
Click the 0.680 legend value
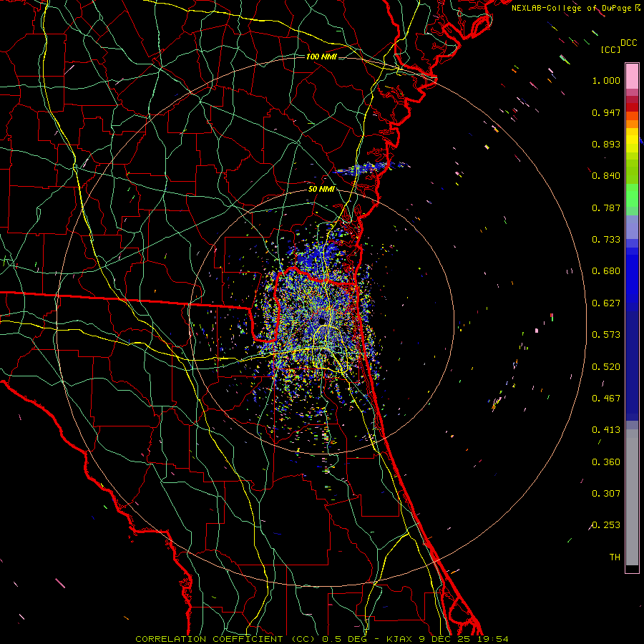(x=606, y=271)
